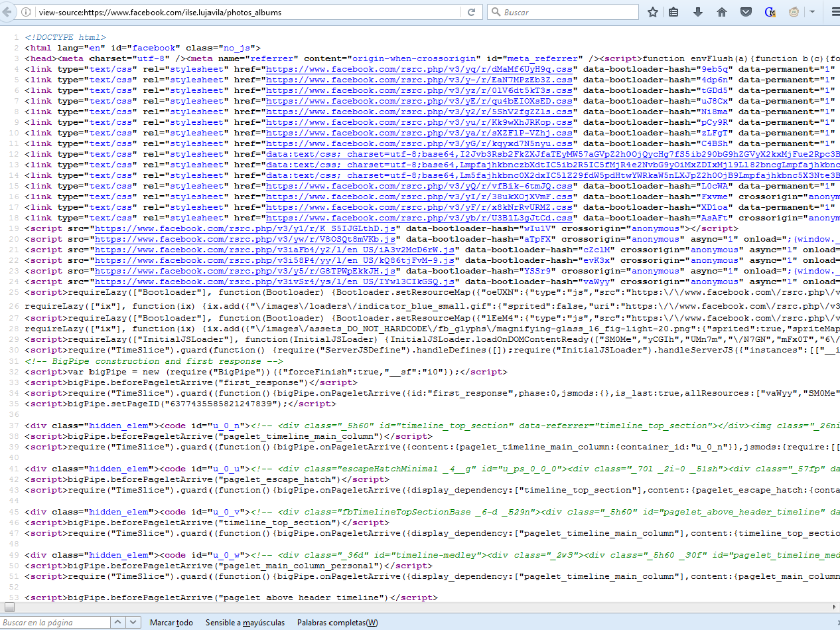Click the BigPipe construction comment on line 32
840x630 pixels.
(x=154, y=361)
